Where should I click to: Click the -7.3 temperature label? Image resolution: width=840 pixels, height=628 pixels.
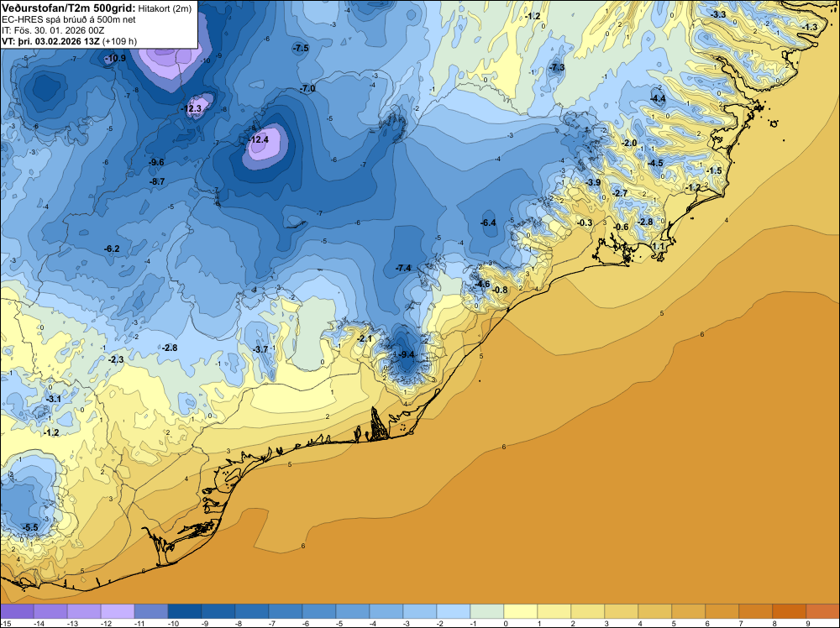557,67
